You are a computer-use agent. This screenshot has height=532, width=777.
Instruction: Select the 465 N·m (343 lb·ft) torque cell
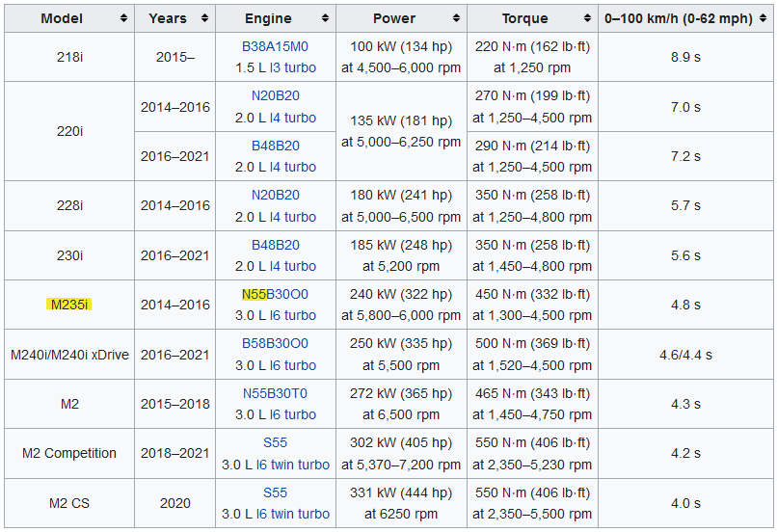[x=533, y=404]
